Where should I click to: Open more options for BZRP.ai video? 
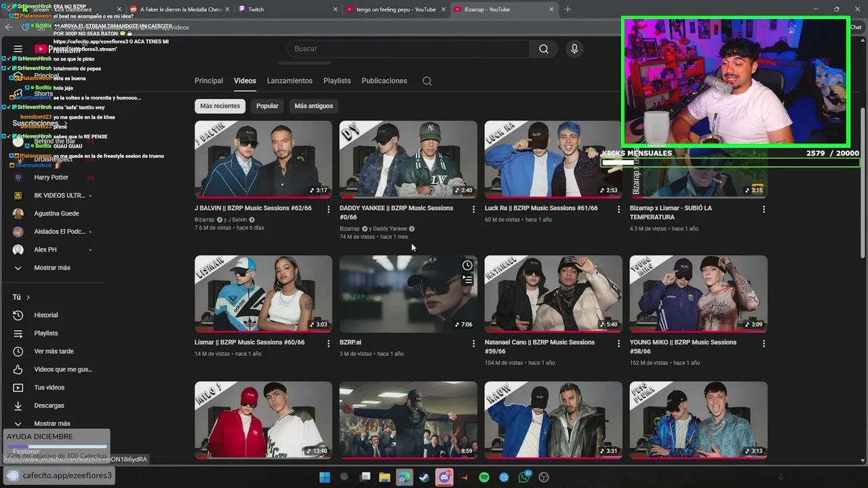(x=473, y=344)
